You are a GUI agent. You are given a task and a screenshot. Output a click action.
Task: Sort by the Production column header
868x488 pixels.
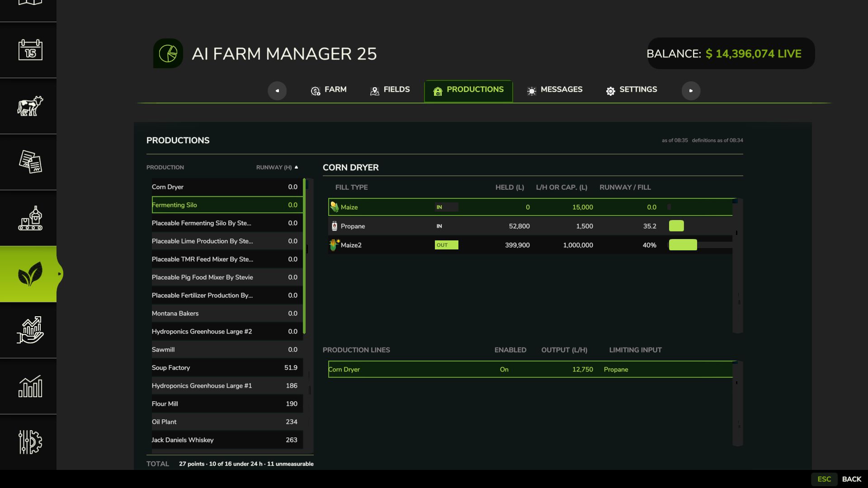[x=165, y=167]
